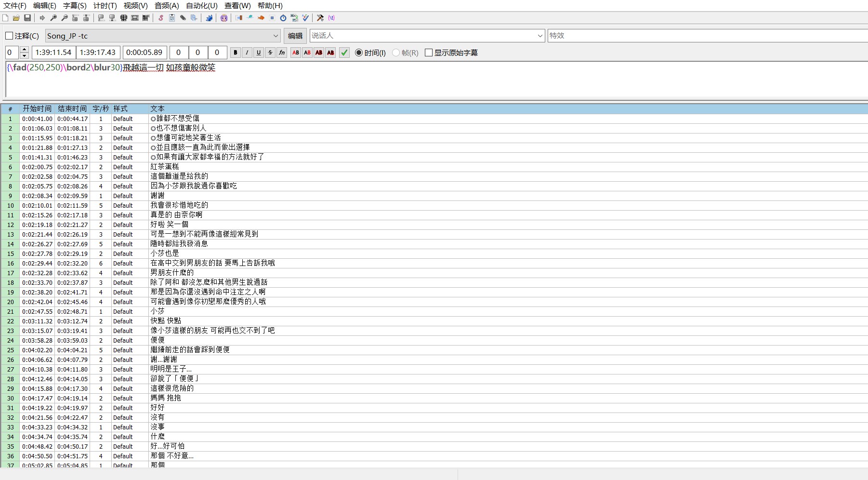Expand the 说话人 actor dropdown
The width and height of the screenshot is (868, 480).
tap(540, 36)
